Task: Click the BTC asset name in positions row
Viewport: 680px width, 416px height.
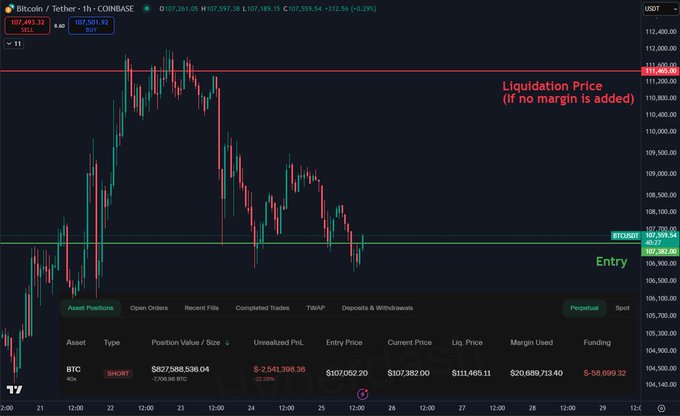Action: pos(73,369)
